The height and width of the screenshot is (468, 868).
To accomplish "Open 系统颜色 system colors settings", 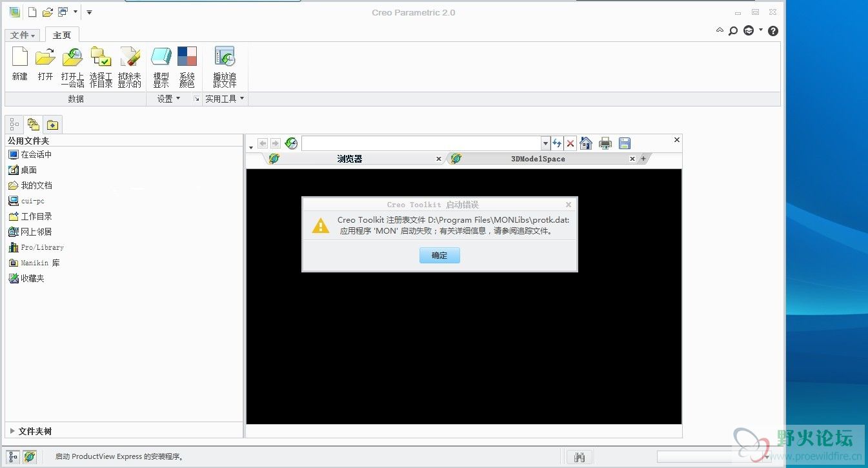I will (x=187, y=68).
